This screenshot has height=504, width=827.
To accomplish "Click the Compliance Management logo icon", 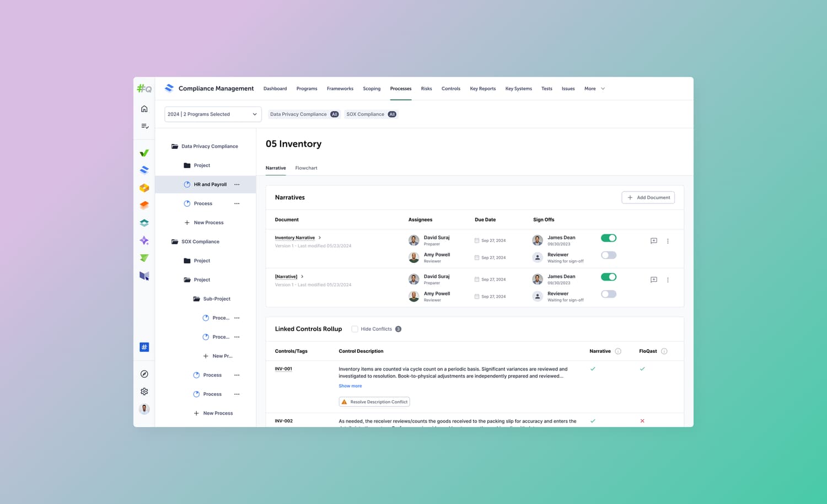I will pyautogui.click(x=169, y=88).
